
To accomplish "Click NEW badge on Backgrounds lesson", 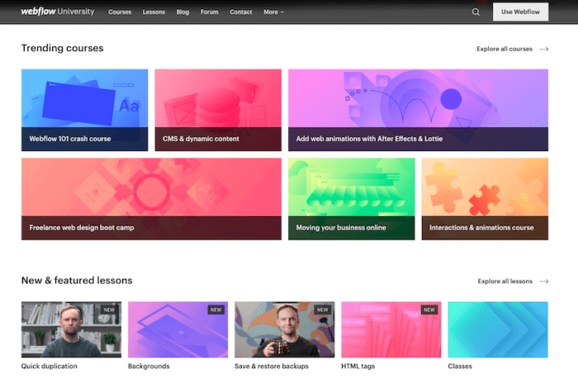I will tap(216, 309).
